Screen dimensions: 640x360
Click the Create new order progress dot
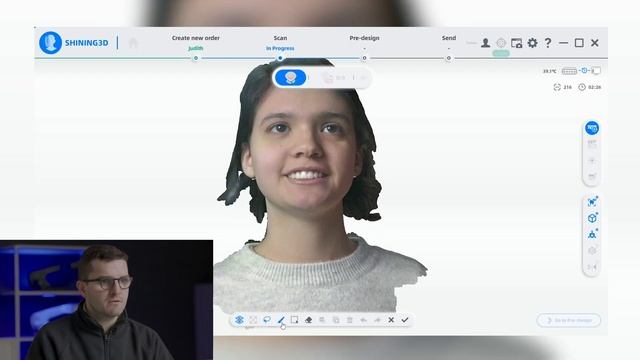pos(196,58)
